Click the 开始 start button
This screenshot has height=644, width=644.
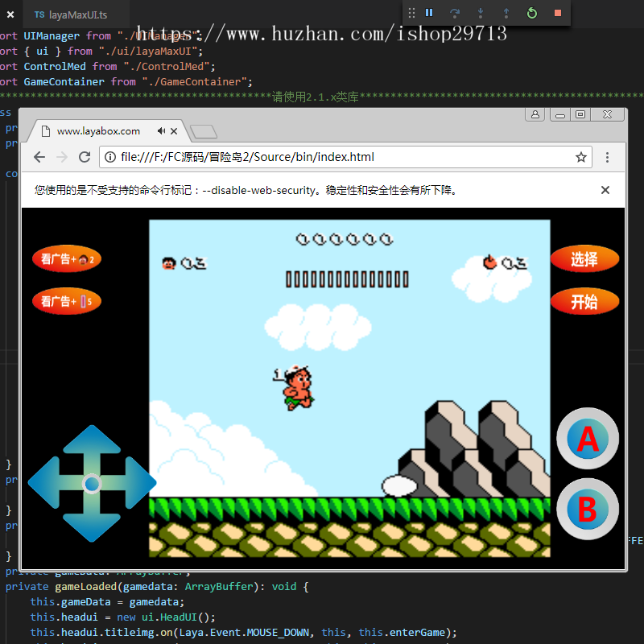tap(584, 302)
